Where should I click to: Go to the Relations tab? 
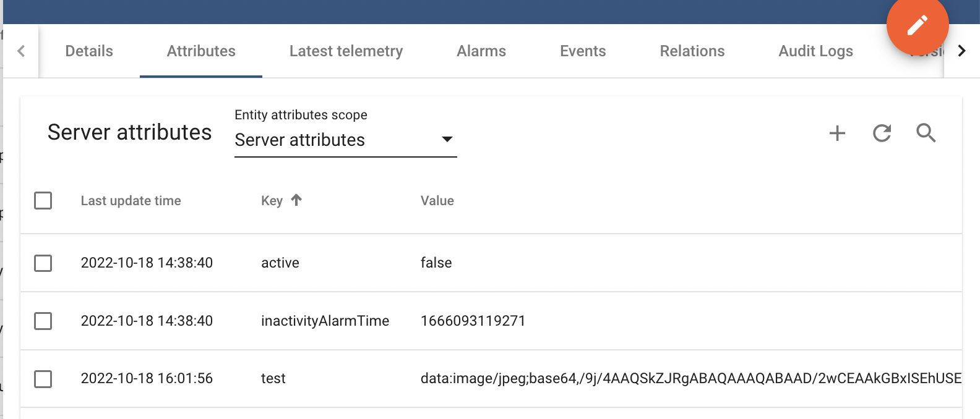click(x=692, y=51)
